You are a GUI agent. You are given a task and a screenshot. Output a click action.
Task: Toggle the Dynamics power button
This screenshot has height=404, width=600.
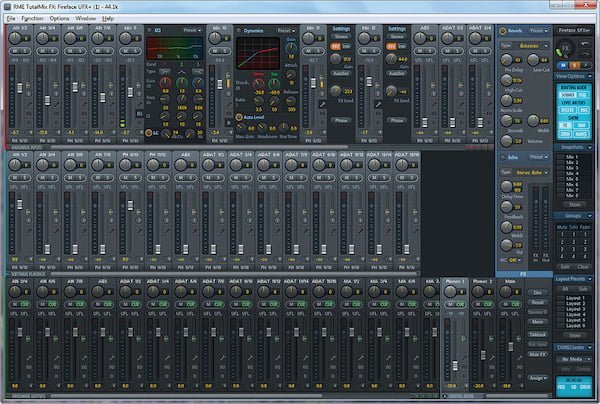tap(239, 31)
